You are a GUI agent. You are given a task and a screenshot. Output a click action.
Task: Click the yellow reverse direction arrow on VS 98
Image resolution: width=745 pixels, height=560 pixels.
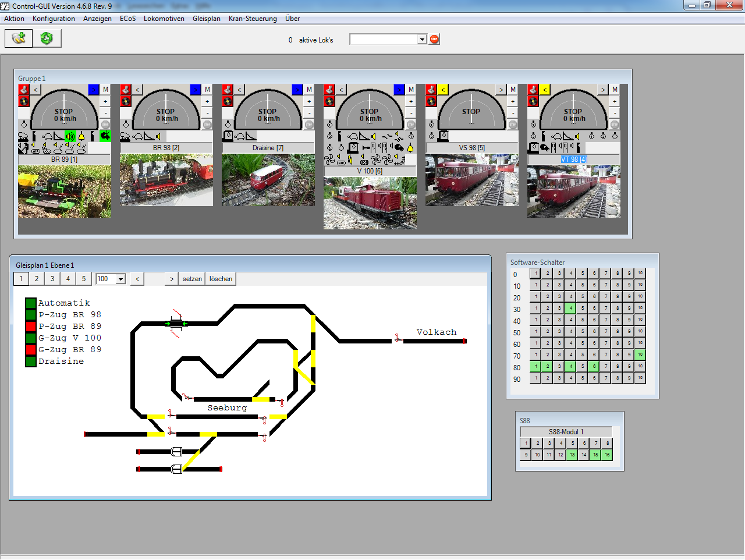(443, 90)
